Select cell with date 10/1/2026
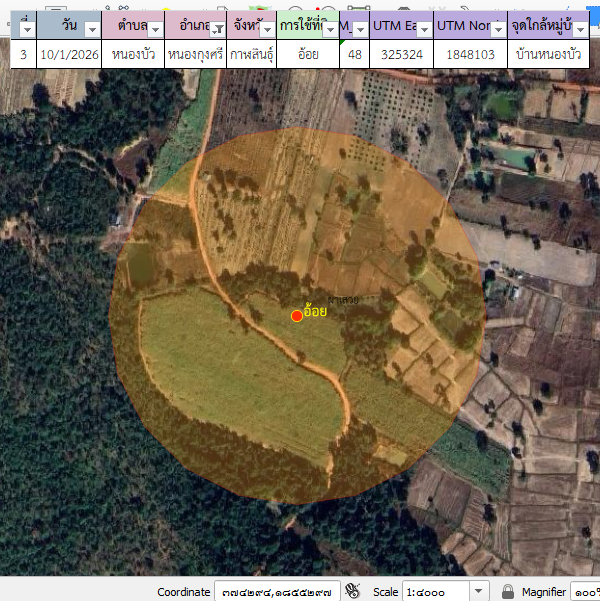This screenshot has width=600, height=601. [x=69, y=54]
